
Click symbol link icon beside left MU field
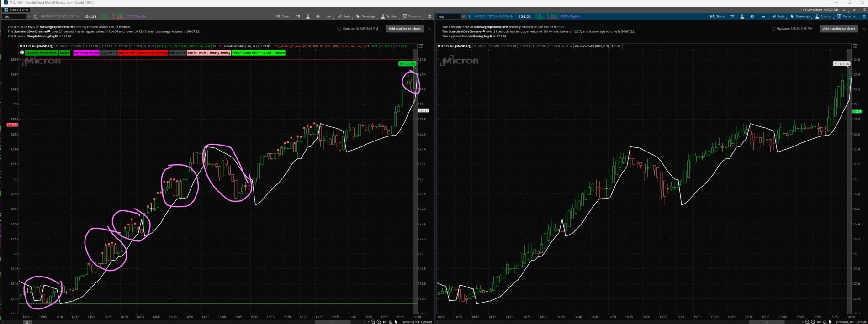[35, 16]
